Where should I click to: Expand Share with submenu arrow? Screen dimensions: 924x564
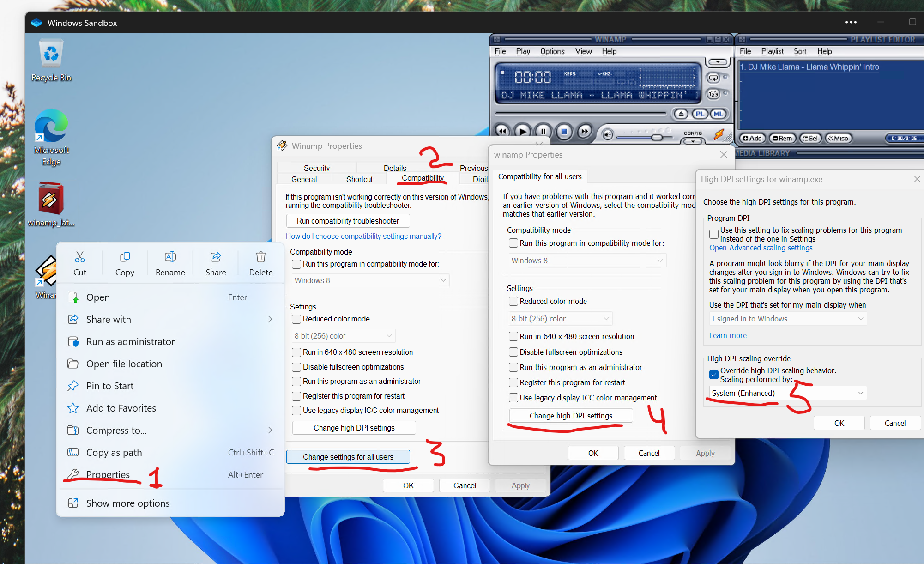coord(270,320)
